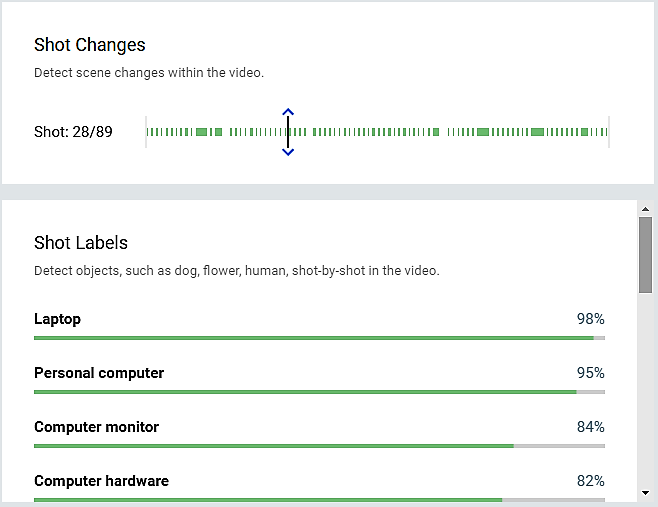Select the first shot segment on the timeline

(149, 132)
